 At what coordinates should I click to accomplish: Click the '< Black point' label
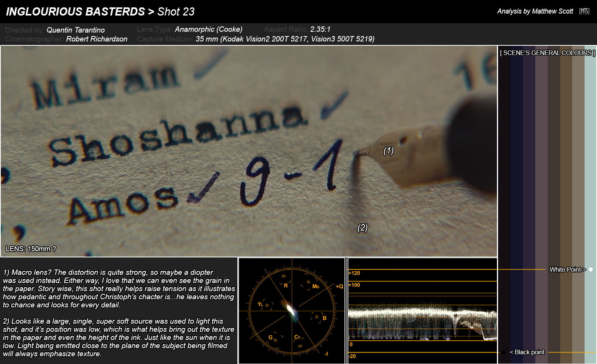[527, 352]
